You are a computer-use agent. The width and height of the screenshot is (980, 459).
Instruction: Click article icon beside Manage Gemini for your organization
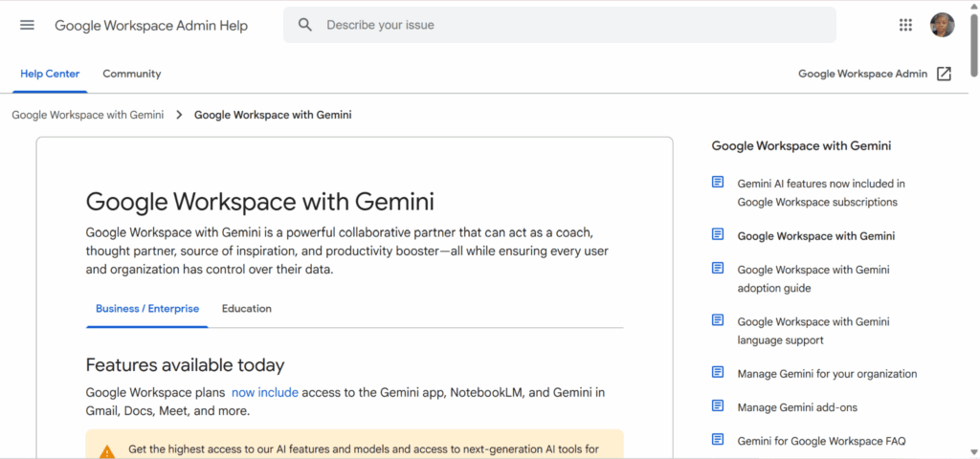pyautogui.click(x=718, y=373)
